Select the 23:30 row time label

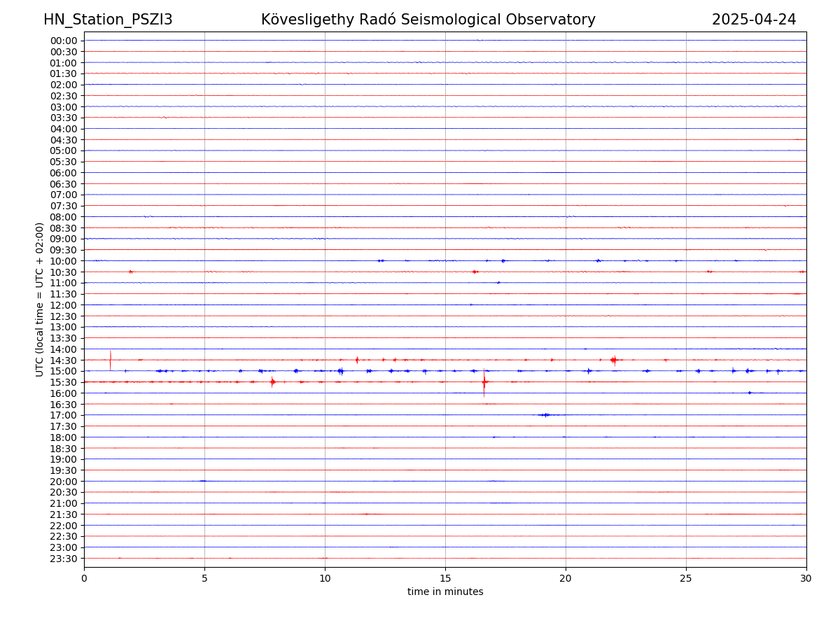click(x=64, y=559)
